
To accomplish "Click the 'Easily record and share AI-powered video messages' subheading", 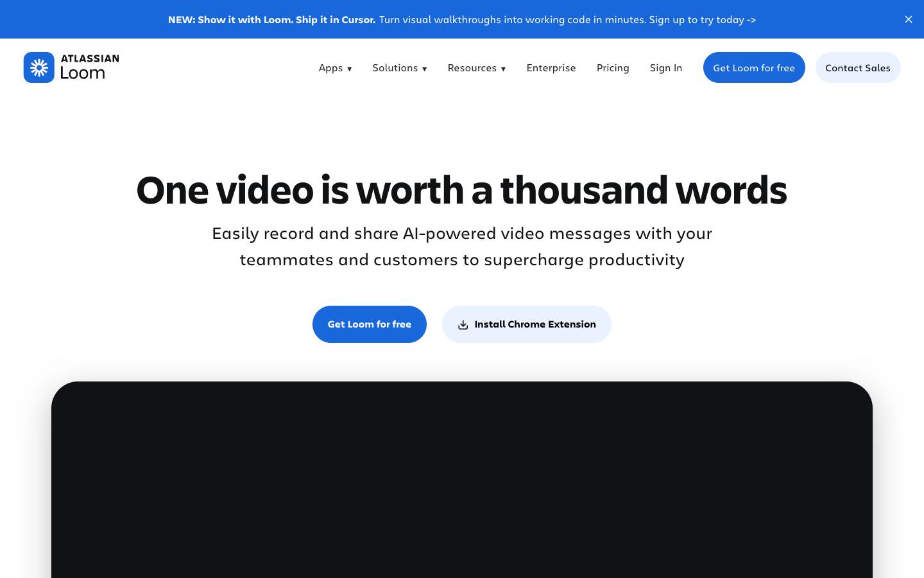I will point(462,246).
